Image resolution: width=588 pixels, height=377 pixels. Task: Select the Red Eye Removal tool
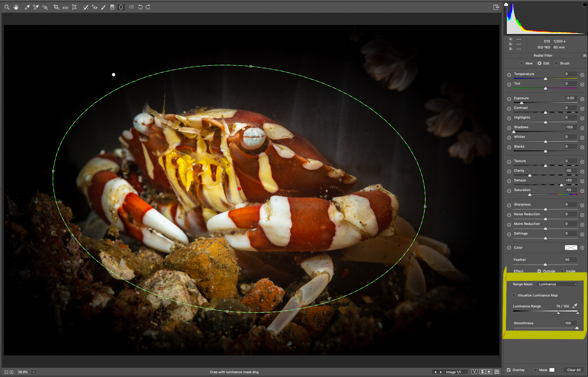tap(94, 7)
